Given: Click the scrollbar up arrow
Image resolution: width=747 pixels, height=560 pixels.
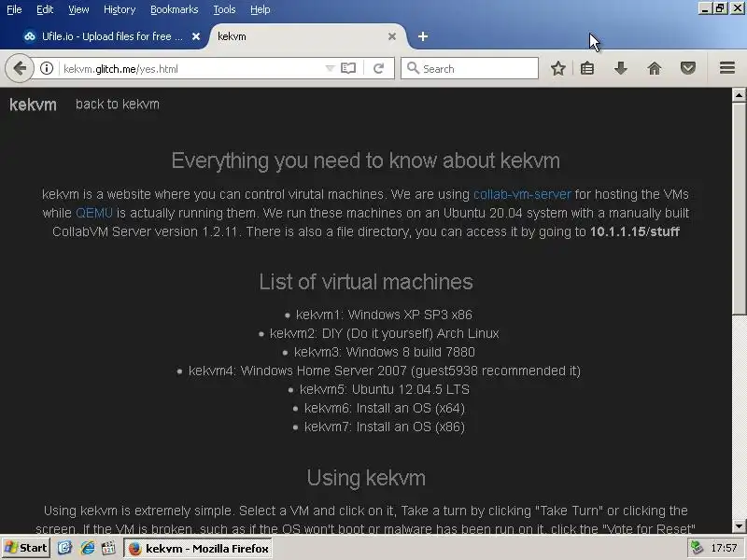Looking at the screenshot, I should [x=739, y=95].
